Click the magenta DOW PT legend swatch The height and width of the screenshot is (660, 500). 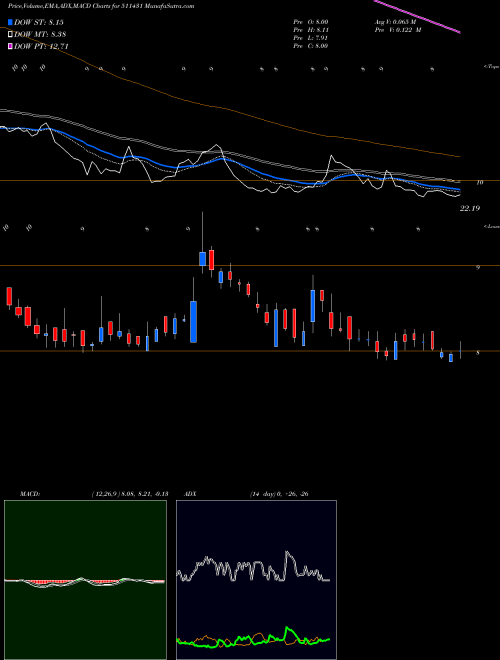pos(10,46)
